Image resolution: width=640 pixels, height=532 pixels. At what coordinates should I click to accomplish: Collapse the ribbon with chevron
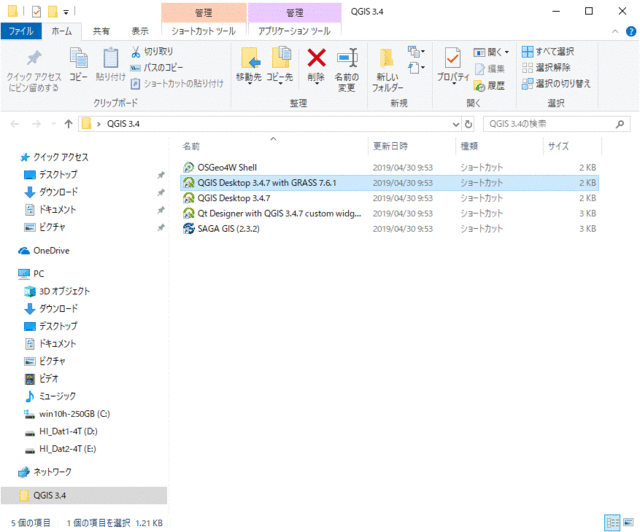[x=615, y=31]
